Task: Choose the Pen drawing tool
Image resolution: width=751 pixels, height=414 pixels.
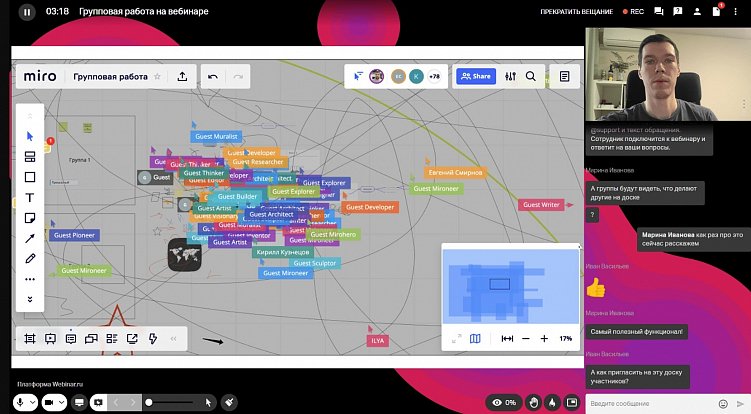Action: point(30,259)
